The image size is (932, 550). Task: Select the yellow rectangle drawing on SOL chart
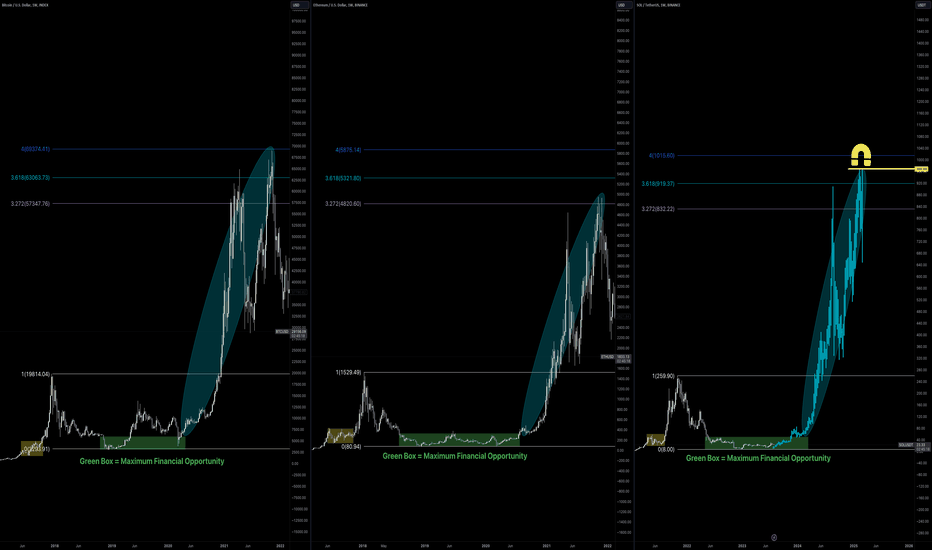click(x=656, y=440)
